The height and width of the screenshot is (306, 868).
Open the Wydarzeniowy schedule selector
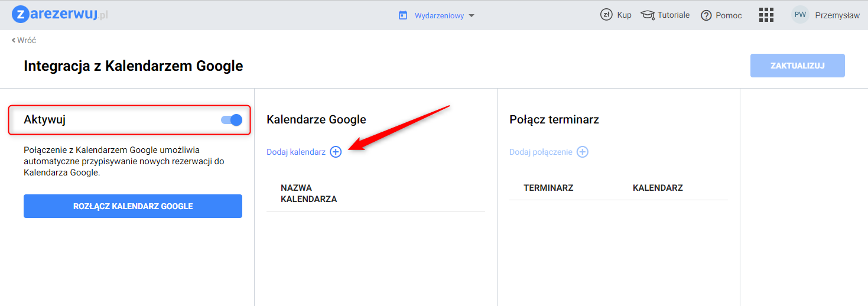437,15
